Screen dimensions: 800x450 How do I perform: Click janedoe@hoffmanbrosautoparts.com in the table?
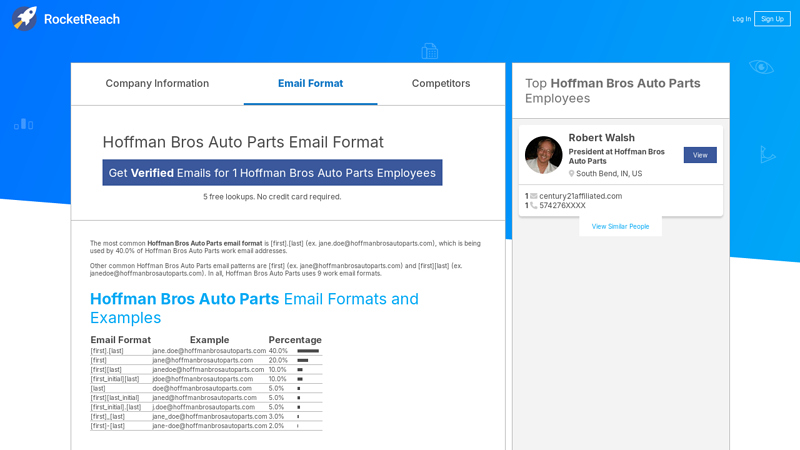208,369
